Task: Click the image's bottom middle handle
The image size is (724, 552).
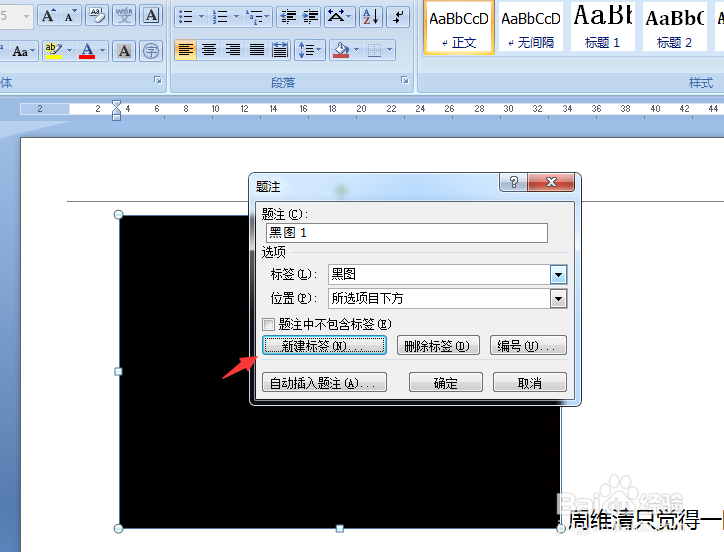Action: coord(340,528)
